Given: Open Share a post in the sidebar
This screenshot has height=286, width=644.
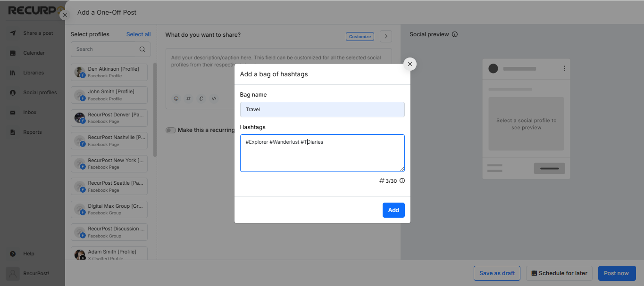Looking at the screenshot, I should (33, 33).
